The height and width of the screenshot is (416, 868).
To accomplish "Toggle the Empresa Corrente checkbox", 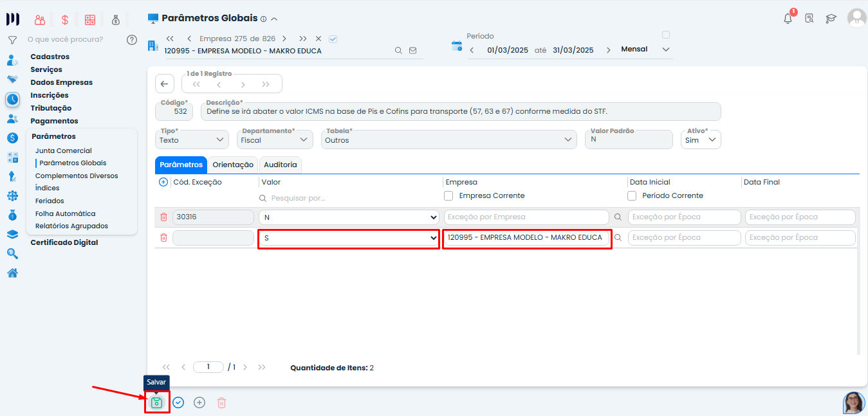I will 448,195.
